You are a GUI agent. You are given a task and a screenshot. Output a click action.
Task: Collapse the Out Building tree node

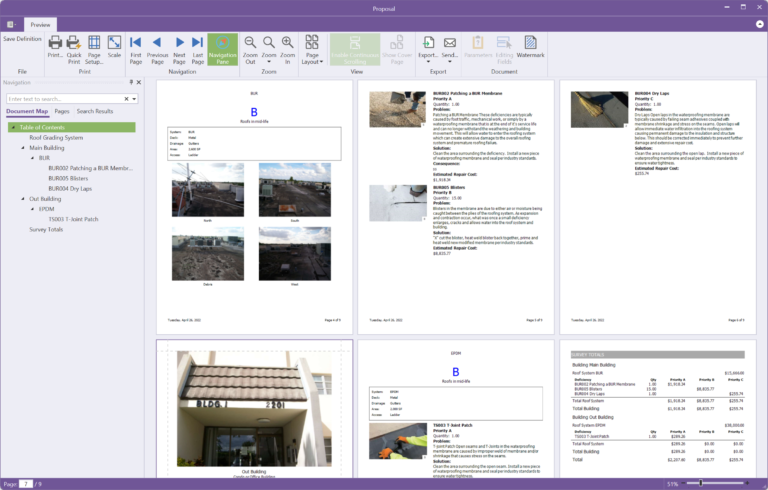click(x=23, y=199)
